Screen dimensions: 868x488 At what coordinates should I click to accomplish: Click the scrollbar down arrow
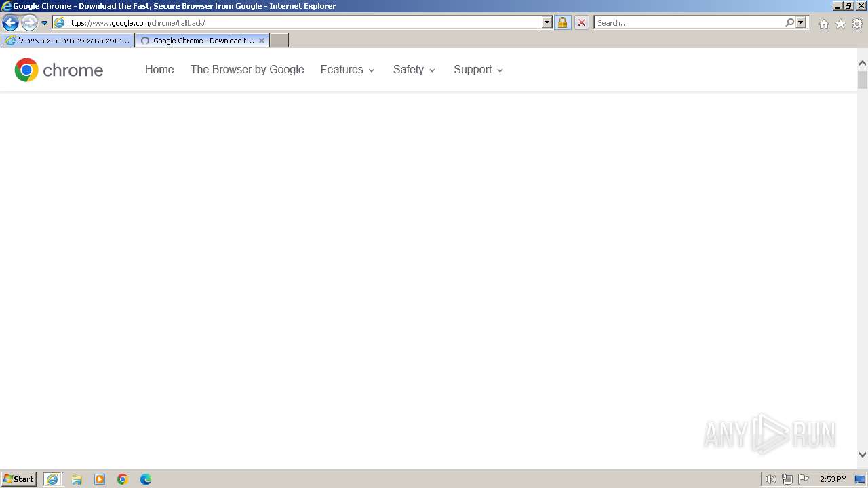pos(863,455)
